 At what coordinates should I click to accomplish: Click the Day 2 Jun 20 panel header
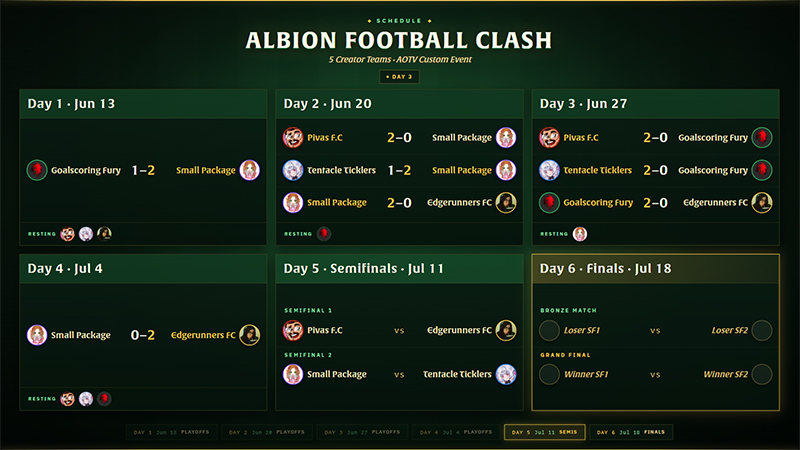pos(399,104)
